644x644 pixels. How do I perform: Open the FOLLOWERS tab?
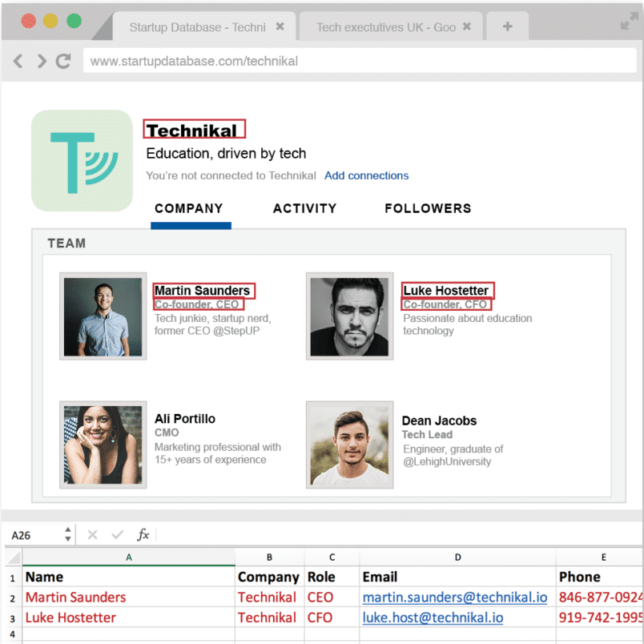[428, 208]
